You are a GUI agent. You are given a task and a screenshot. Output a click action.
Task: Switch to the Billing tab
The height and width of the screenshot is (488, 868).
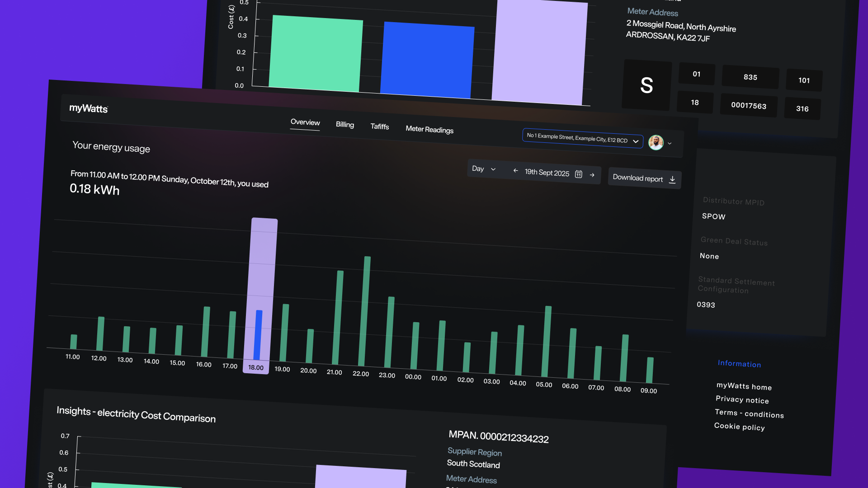tap(344, 125)
